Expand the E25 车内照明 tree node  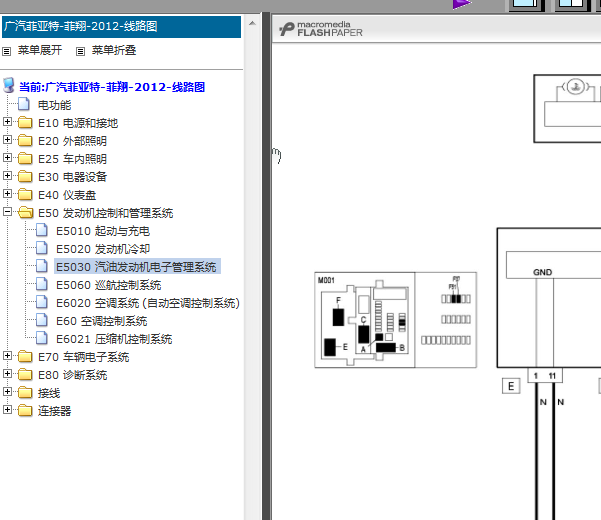[x=7, y=158]
